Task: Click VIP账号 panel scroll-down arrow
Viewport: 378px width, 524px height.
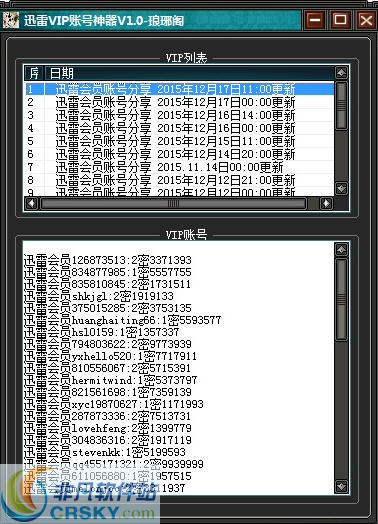Action: (x=341, y=486)
